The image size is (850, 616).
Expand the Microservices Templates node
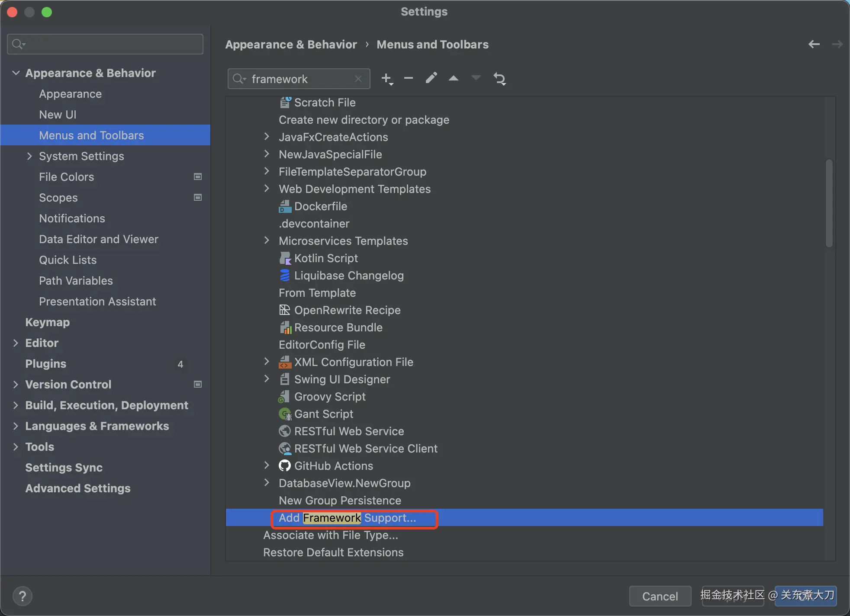coord(267,241)
